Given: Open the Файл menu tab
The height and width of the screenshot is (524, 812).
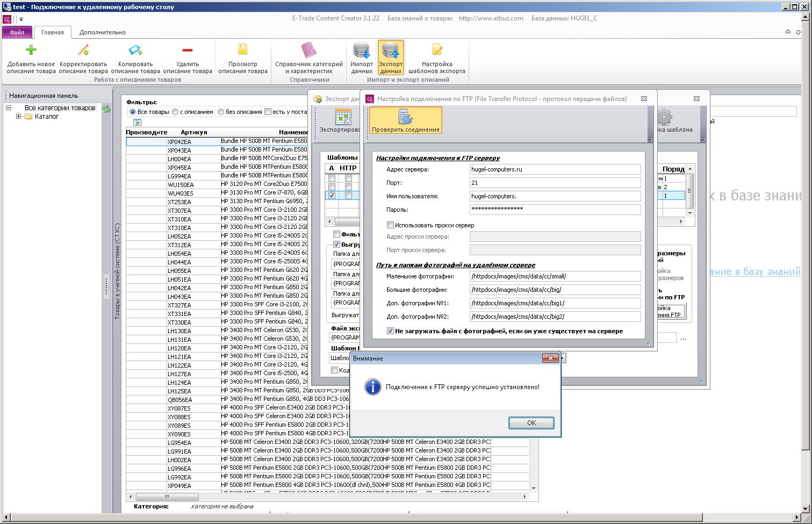Looking at the screenshot, I should coord(17,32).
